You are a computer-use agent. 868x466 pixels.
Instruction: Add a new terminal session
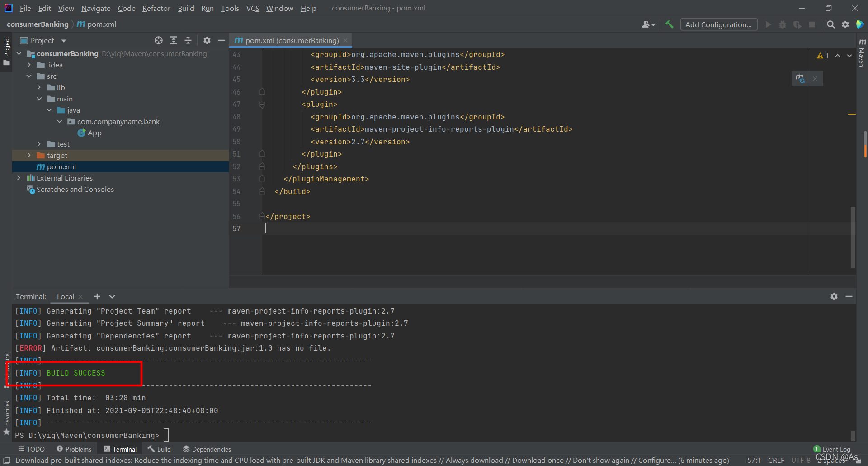tap(97, 296)
